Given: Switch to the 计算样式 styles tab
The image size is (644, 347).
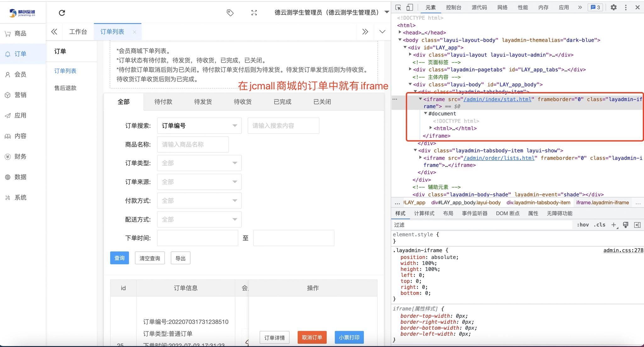Looking at the screenshot, I should (424, 213).
